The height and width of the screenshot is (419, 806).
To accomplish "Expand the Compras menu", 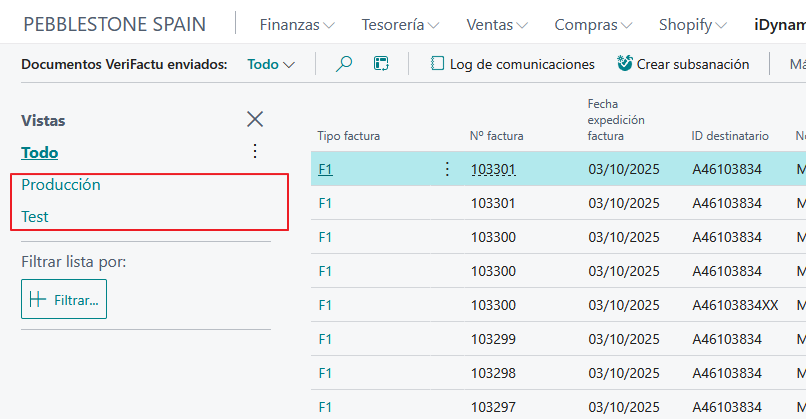I will tap(593, 25).
